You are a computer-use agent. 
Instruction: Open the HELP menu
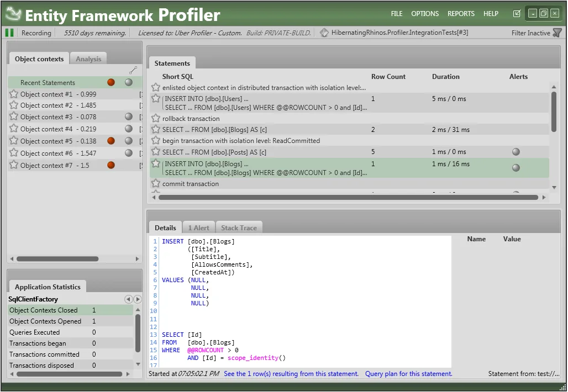pyautogui.click(x=491, y=13)
